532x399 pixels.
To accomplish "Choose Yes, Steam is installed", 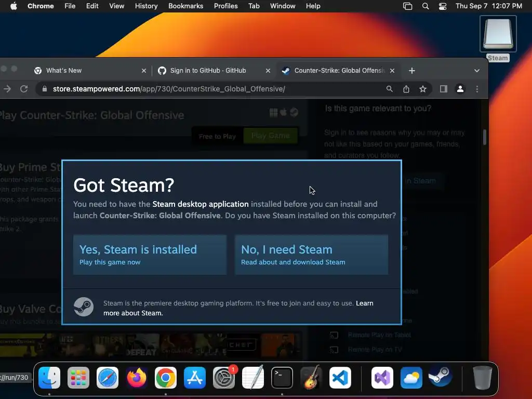I will 150,255.
